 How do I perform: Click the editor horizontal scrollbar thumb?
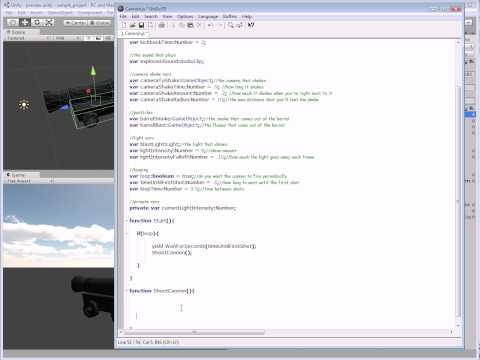click(195, 332)
